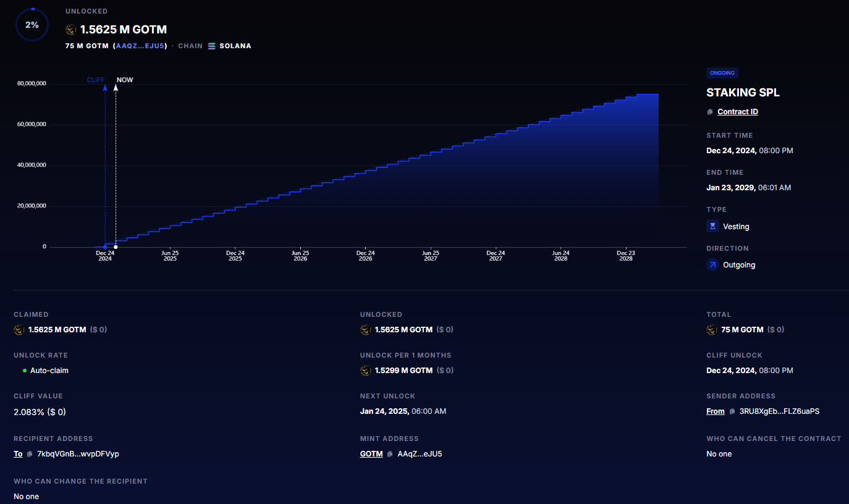This screenshot has width=849, height=504.
Task: Click the ONGOING status badge
Action: point(722,73)
